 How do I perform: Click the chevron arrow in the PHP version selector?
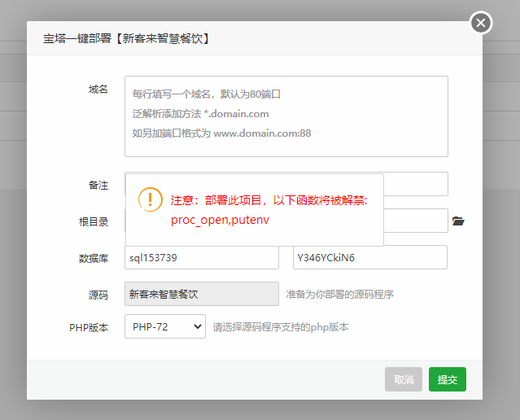(198, 326)
